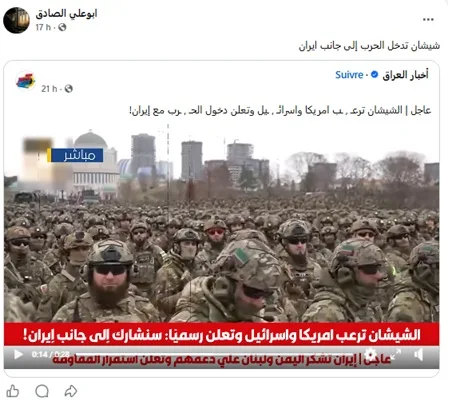Open the ابوعلي الصادق profile name link
Viewport: 460px width, 401px height.
tap(66, 14)
